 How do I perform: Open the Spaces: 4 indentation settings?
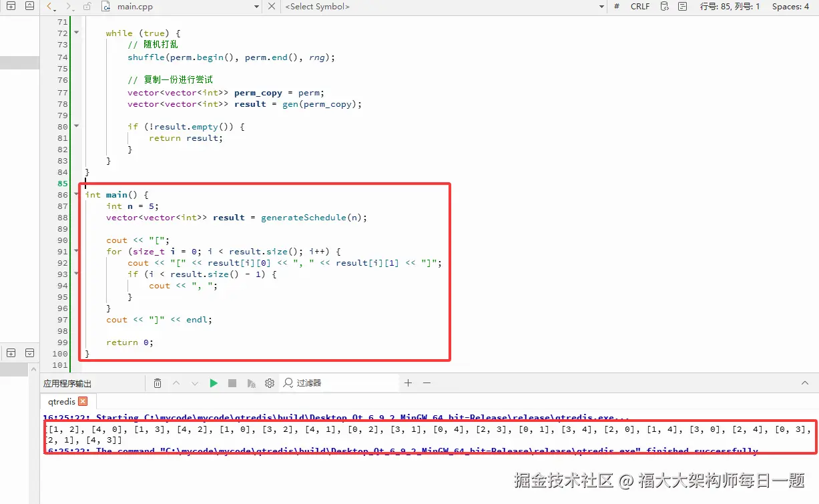coord(790,7)
